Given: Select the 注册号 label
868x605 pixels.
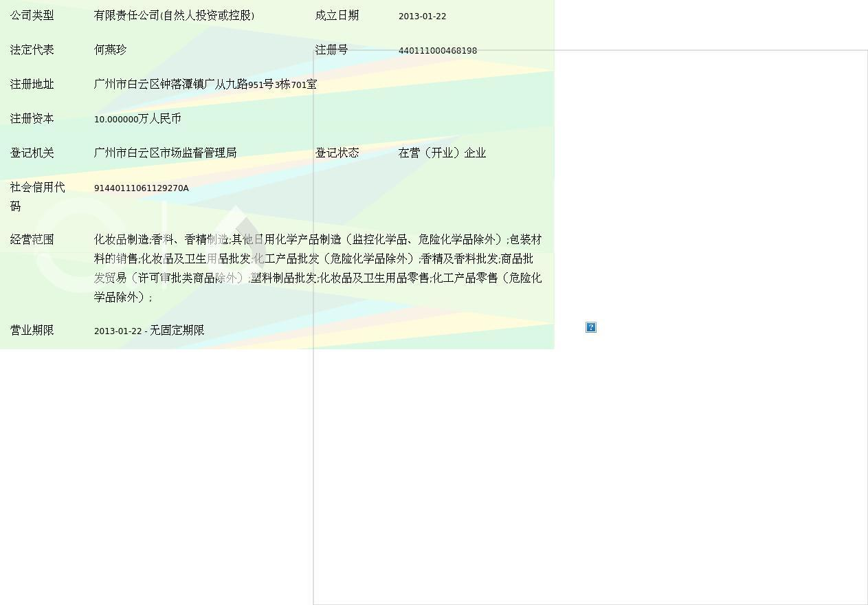Looking at the screenshot, I should (331, 49).
